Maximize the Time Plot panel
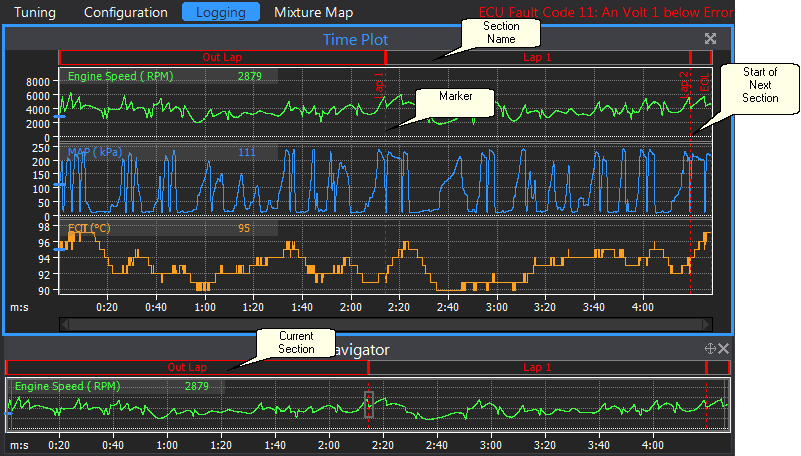 coord(711,39)
